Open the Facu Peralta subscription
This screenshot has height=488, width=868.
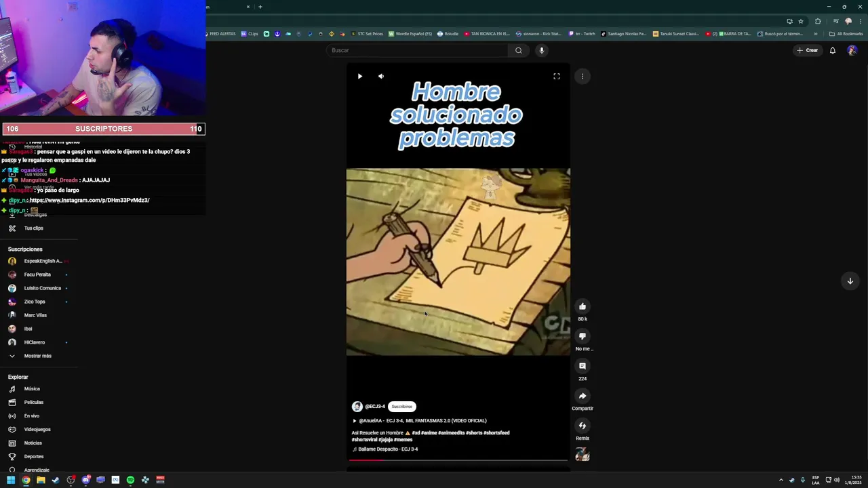[39, 274]
